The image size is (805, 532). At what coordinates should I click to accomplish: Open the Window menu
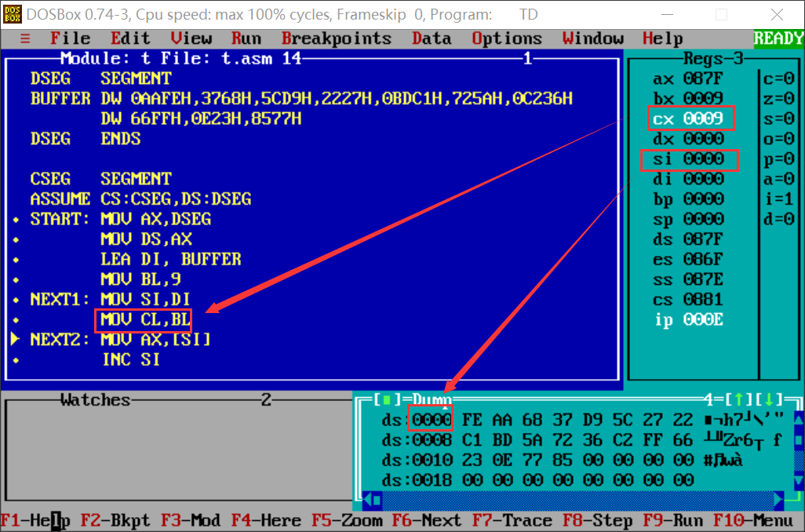point(593,38)
